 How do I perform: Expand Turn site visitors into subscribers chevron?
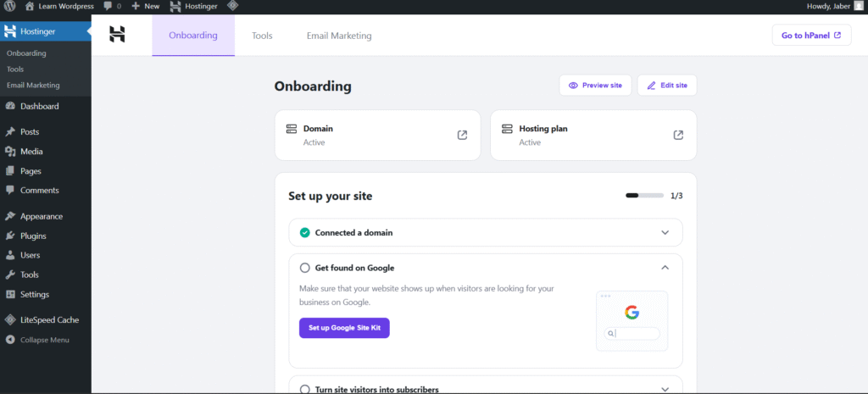(665, 390)
